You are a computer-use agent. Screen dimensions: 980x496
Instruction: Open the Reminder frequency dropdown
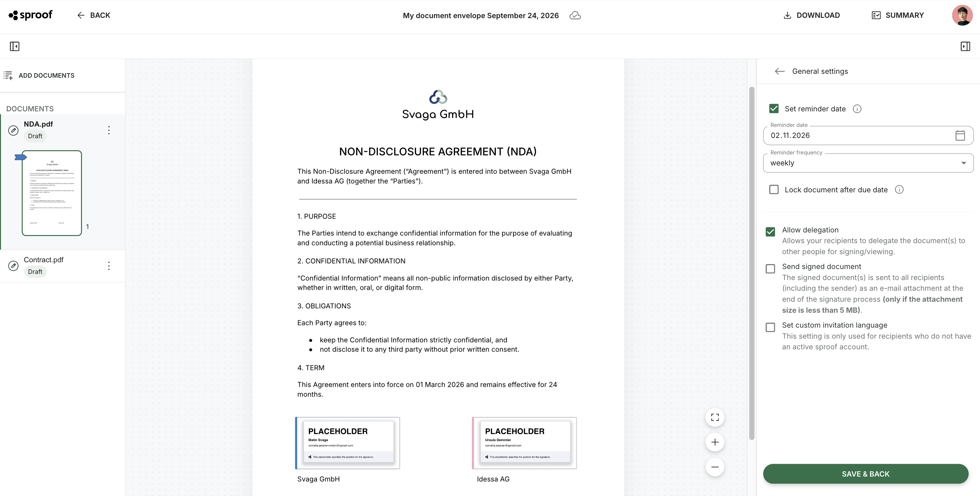coord(868,163)
